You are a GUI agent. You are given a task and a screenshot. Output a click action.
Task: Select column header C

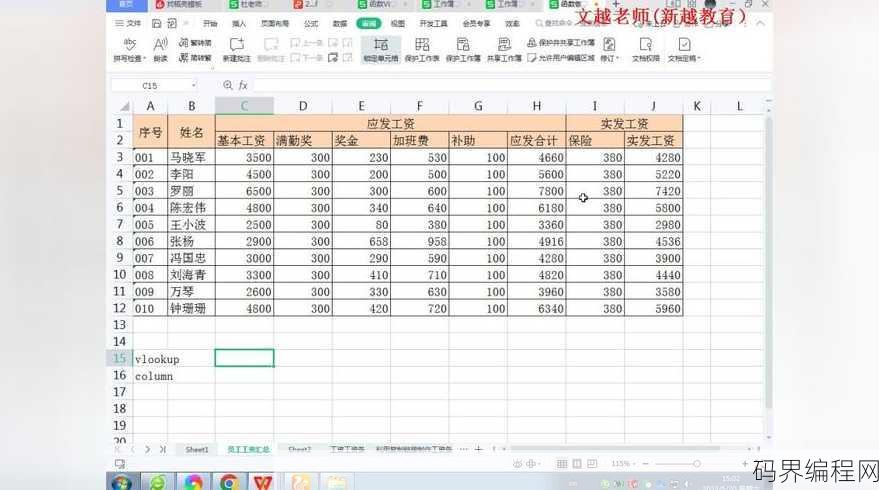pyautogui.click(x=244, y=106)
